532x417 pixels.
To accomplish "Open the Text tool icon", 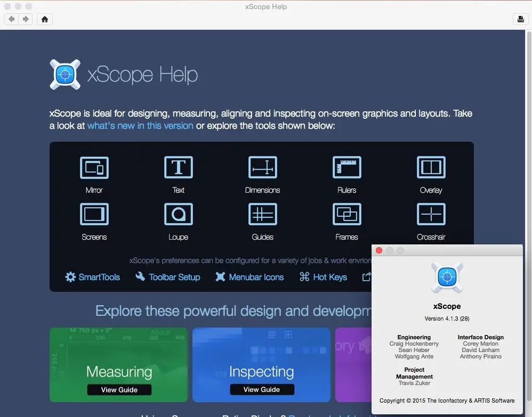I will (179, 167).
